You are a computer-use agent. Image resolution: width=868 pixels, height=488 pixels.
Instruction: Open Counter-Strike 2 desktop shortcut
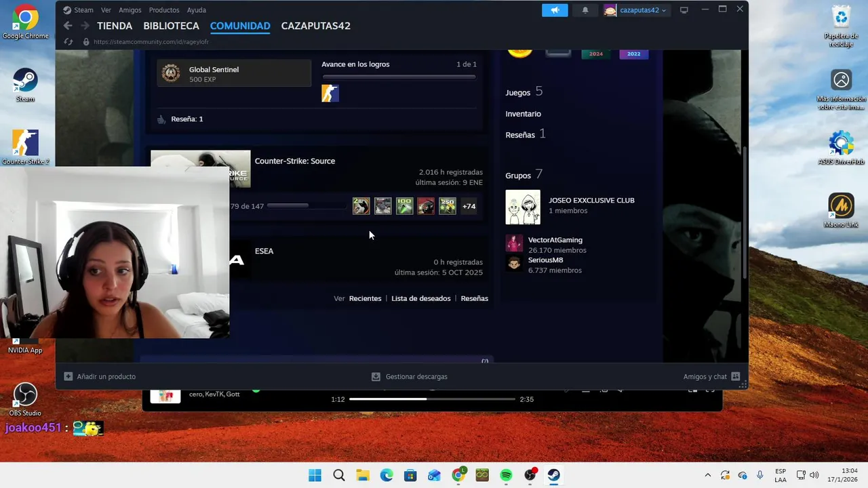(25, 147)
